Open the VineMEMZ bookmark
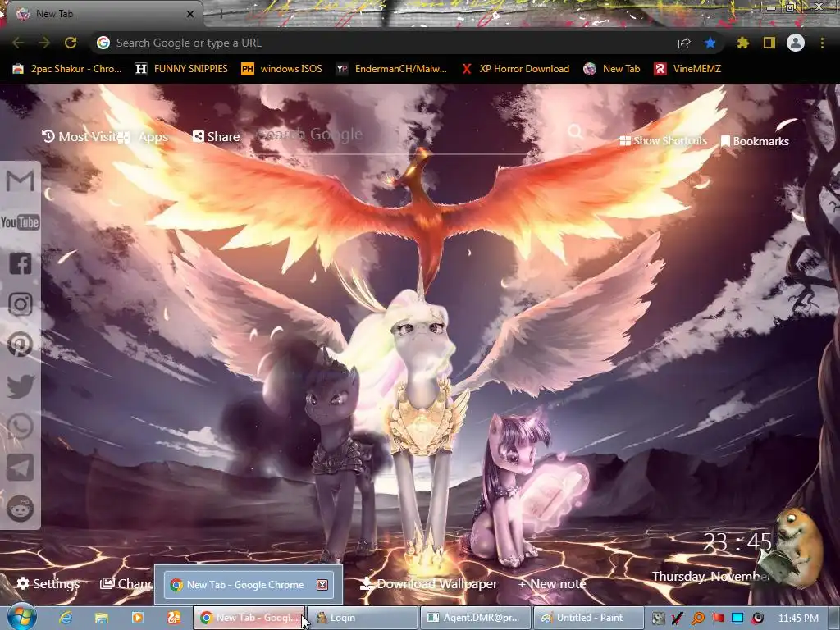This screenshot has height=630, width=840. point(688,69)
